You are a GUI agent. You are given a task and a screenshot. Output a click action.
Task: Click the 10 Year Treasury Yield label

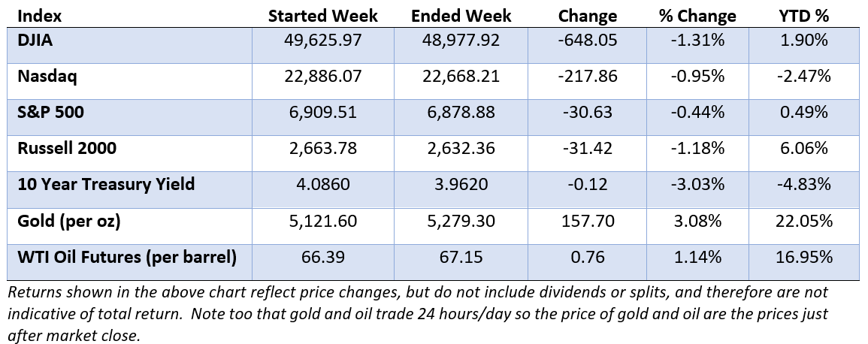pos(106,185)
